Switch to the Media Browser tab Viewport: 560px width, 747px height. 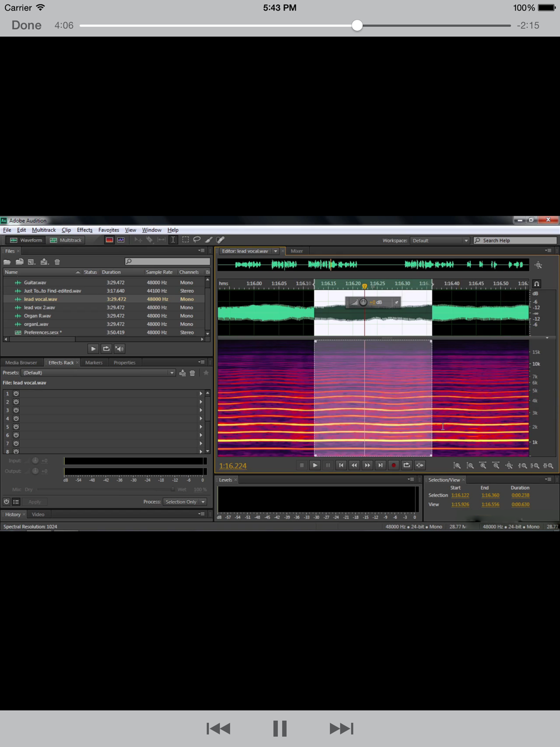(21, 363)
